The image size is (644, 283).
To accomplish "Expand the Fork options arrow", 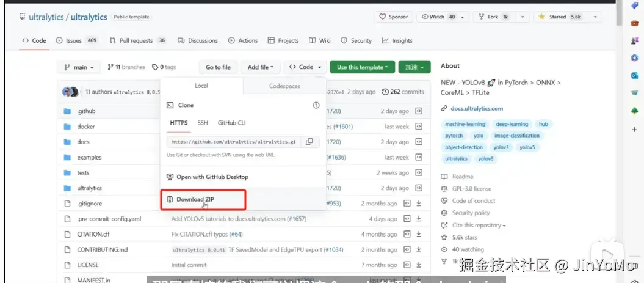I will pyautogui.click(x=523, y=17).
